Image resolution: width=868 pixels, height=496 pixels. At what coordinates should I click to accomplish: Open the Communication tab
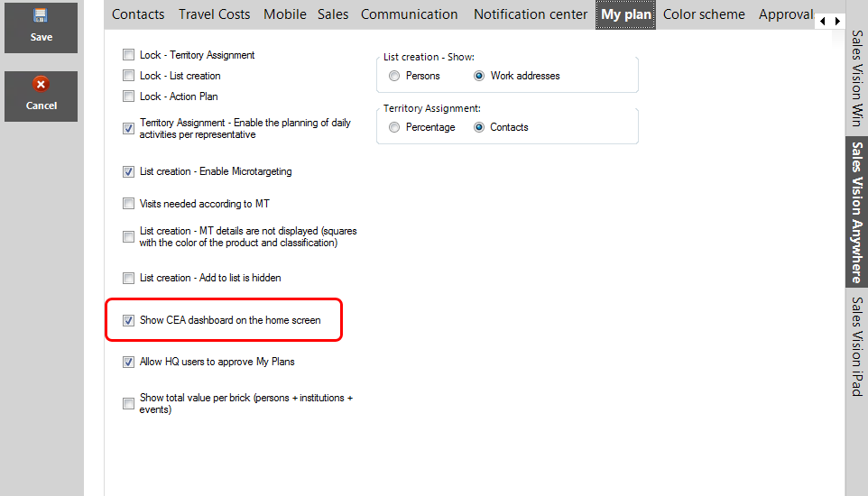(409, 14)
